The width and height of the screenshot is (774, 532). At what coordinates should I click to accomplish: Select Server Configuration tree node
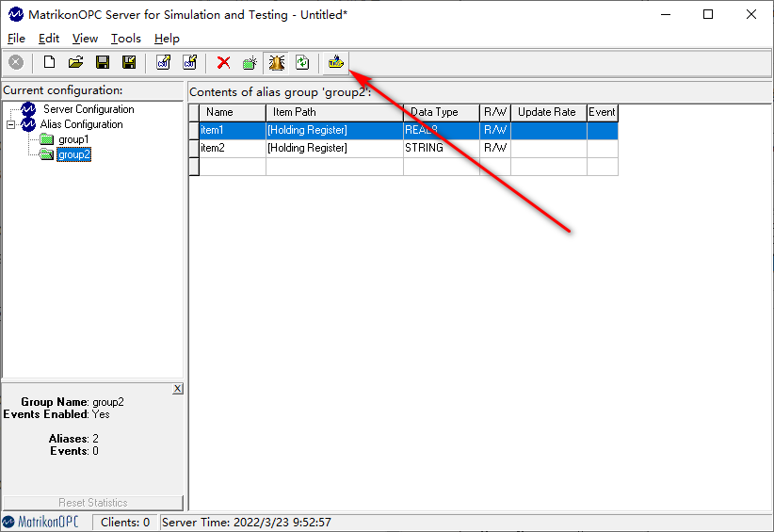click(x=89, y=109)
